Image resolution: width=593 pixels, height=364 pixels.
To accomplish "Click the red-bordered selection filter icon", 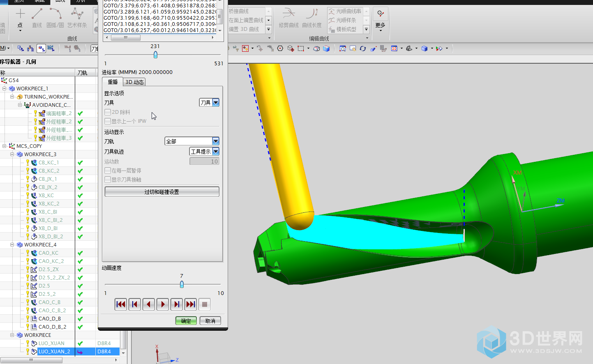I will click(245, 48).
